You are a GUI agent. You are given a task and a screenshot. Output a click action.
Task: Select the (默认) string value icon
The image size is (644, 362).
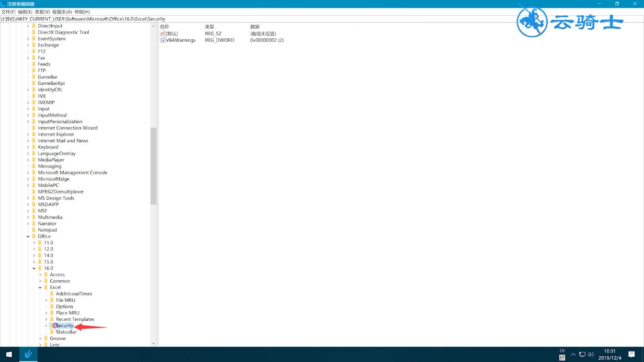coord(163,34)
